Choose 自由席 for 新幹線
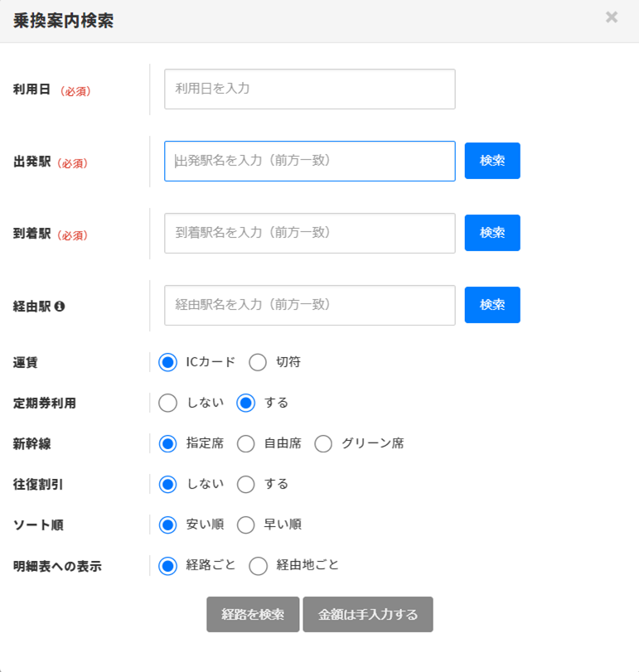639x672 pixels. coord(246,443)
